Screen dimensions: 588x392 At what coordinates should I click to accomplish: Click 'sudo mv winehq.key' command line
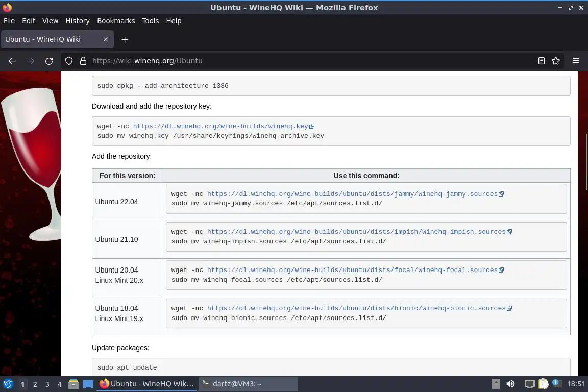pos(210,136)
